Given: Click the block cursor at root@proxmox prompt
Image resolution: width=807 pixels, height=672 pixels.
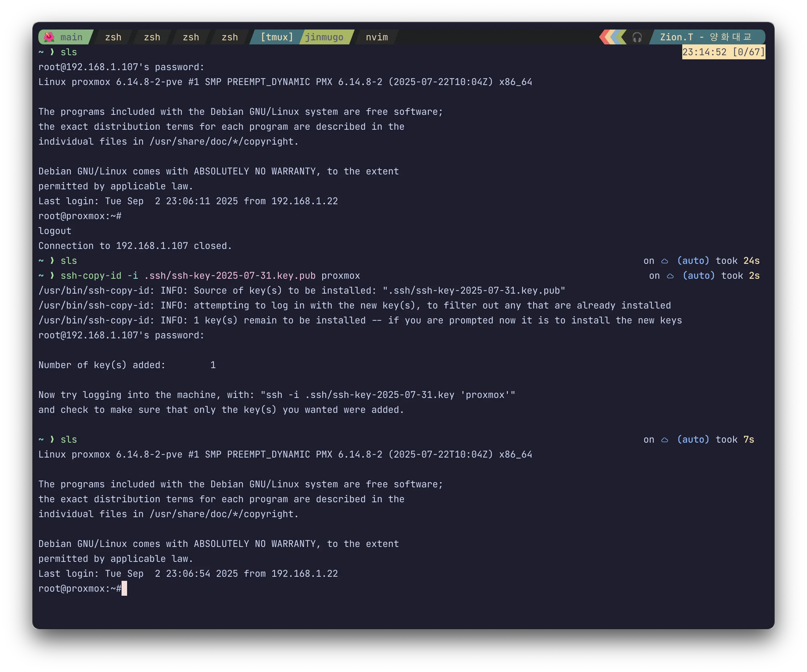Looking at the screenshot, I should coord(124,589).
